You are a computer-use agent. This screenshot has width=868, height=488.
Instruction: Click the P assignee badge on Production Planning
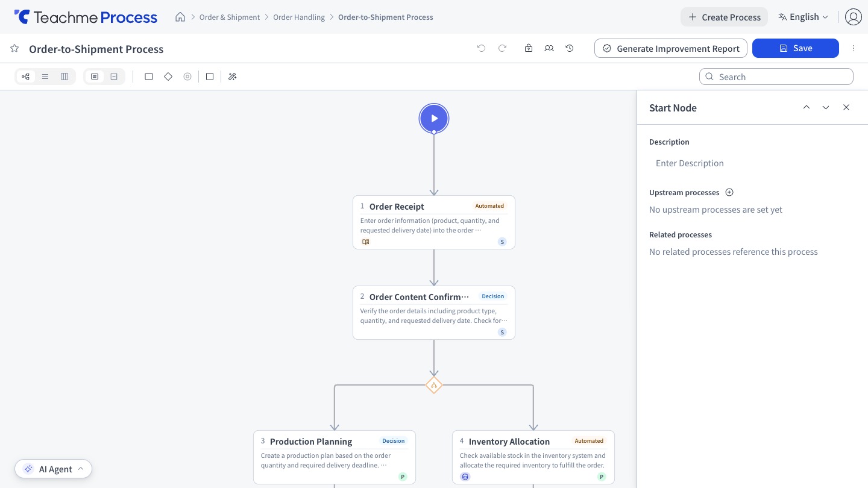pyautogui.click(x=403, y=477)
